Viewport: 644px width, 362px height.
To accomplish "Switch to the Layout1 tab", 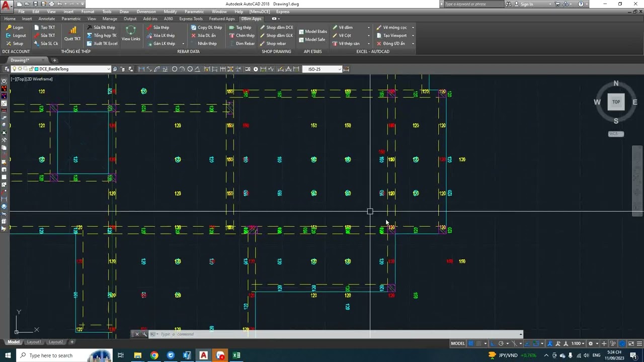I will point(34,342).
